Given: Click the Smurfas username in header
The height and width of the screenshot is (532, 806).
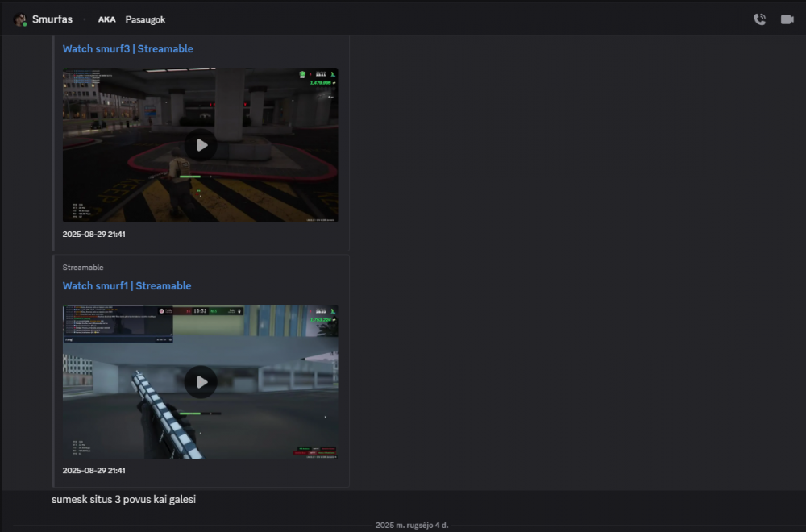Looking at the screenshot, I should (x=52, y=19).
